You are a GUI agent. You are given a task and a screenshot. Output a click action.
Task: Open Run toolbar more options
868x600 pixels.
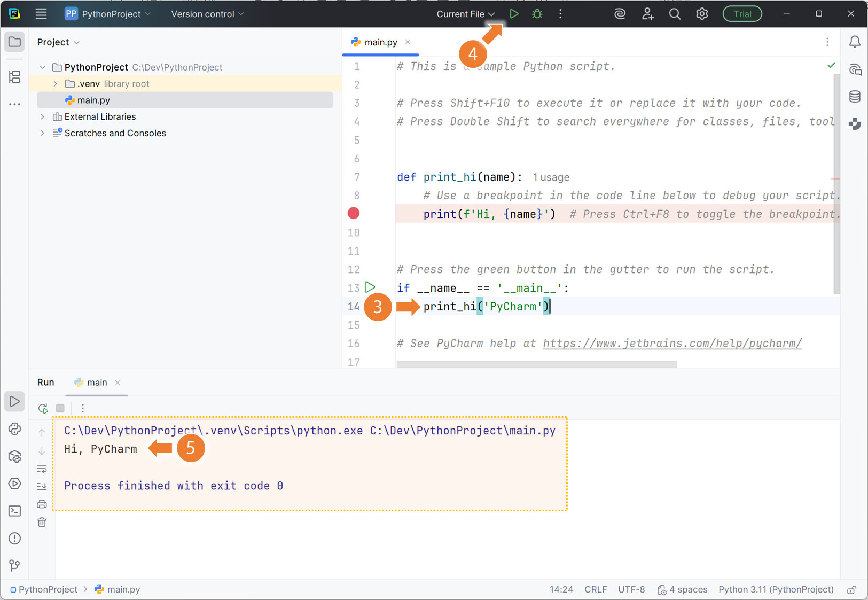point(83,408)
